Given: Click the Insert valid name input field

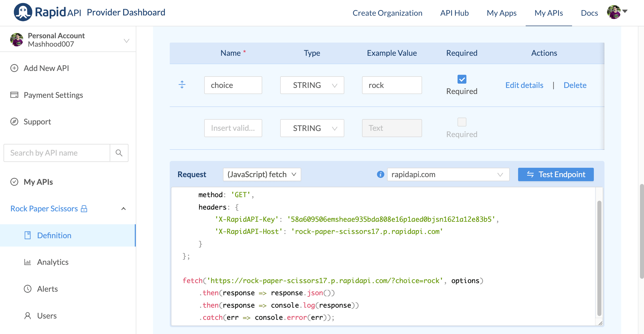Looking at the screenshot, I should pyautogui.click(x=233, y=128).
